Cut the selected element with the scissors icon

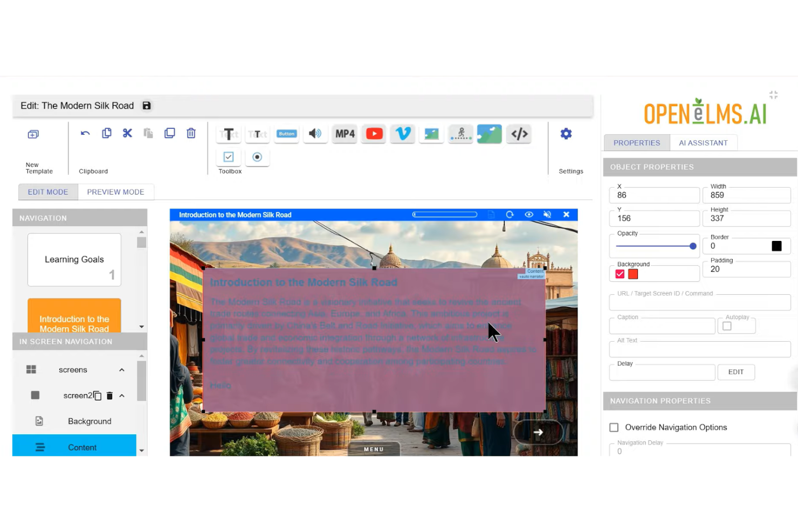point(127,133)
